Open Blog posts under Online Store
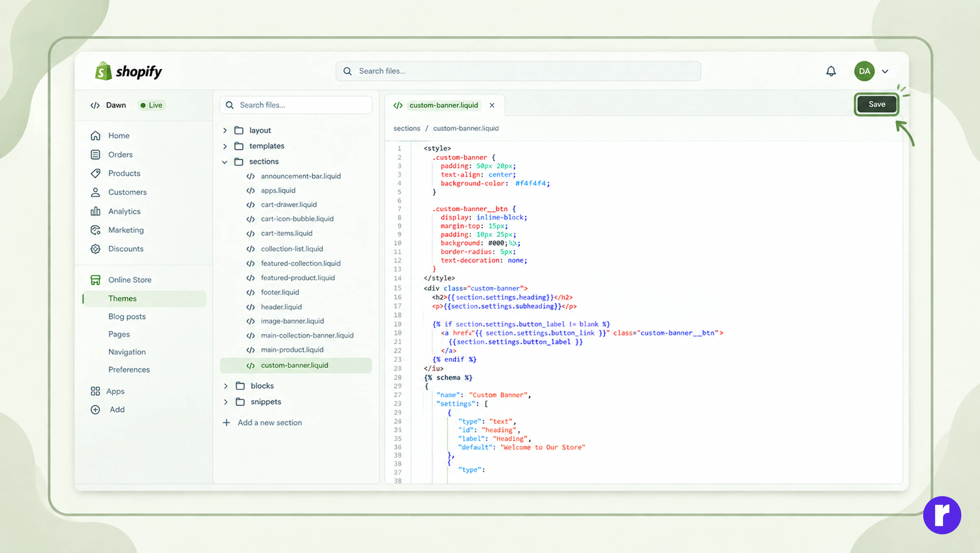This screenshot has width=980, height=553. tap(127, 317)
